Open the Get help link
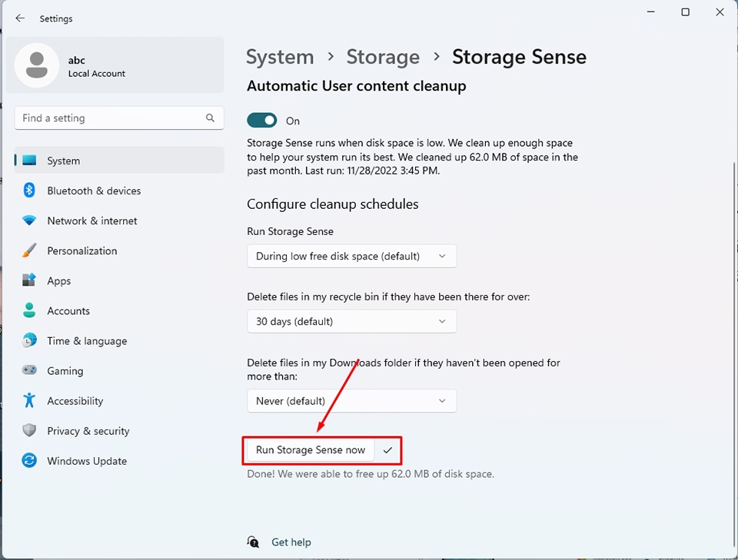738x560 pixels. pos(291,542)
